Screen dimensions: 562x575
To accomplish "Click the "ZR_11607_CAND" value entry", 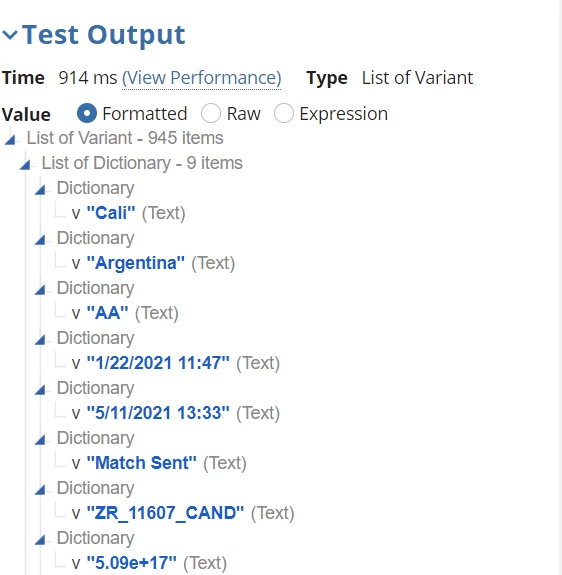I will click(x=165, y=513).
